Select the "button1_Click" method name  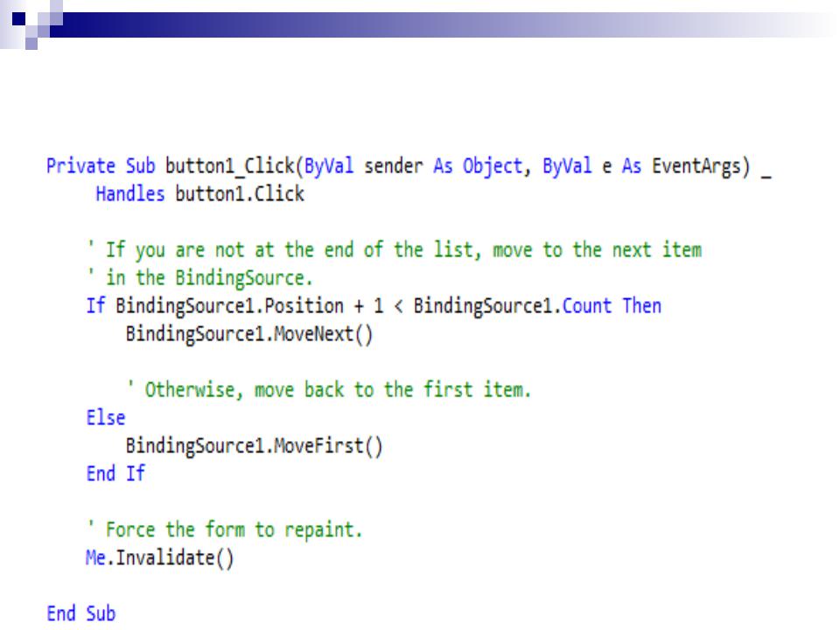pyautogui.click(x=230, y=166)
